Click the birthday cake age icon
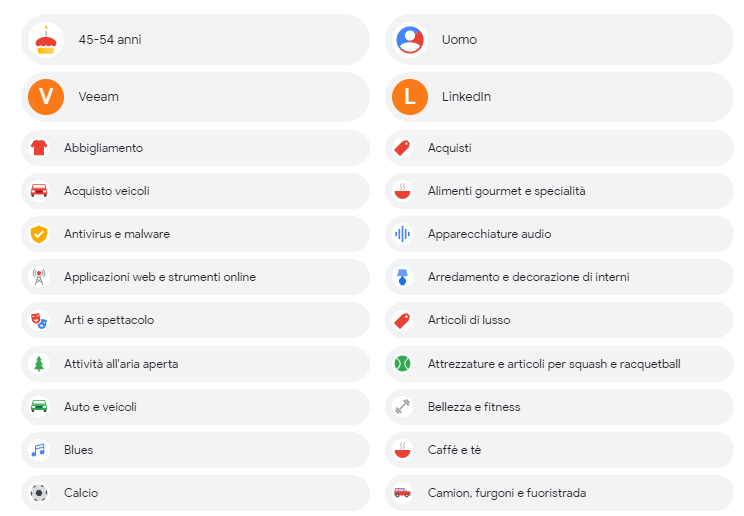Screen dimensions: 744x516 point(46,40)
